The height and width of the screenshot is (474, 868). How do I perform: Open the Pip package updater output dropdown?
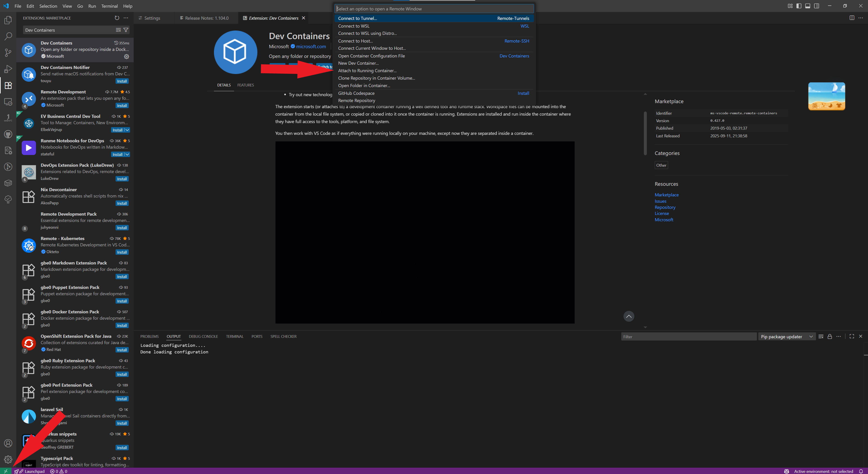coord(786,336)
